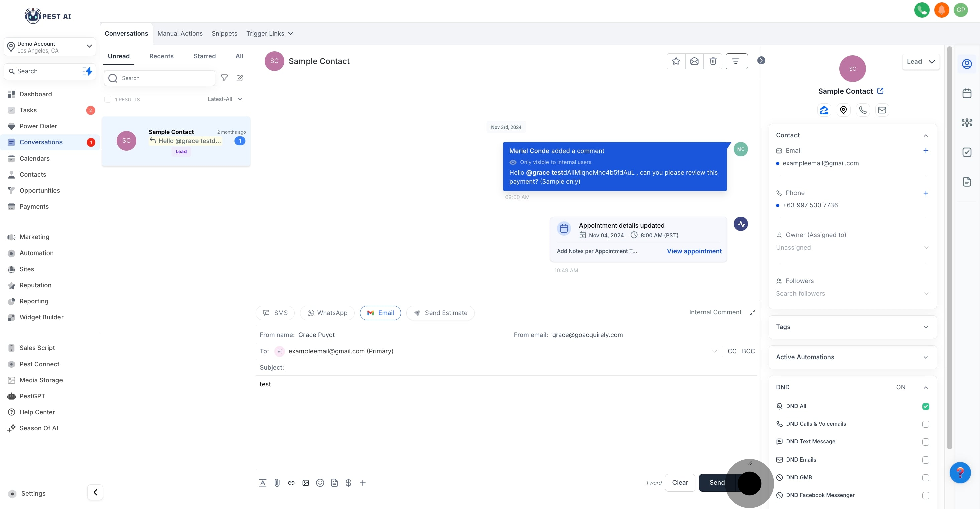
Task: Click the payment request dollar icon
Action: click(x=348, y=482)
